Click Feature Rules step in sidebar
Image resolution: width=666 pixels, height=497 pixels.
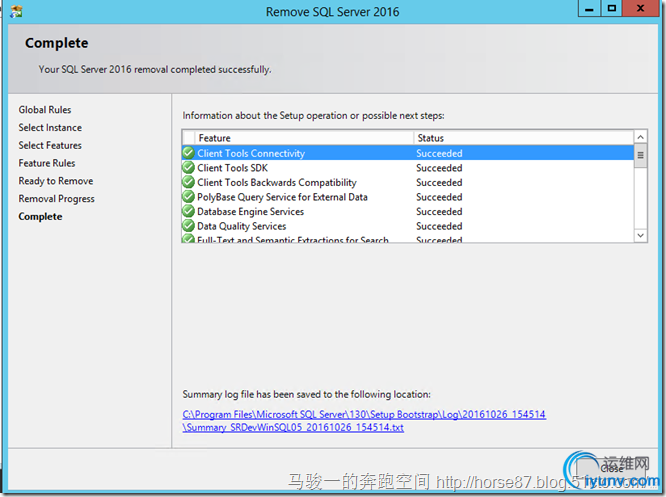coord(47,163)
